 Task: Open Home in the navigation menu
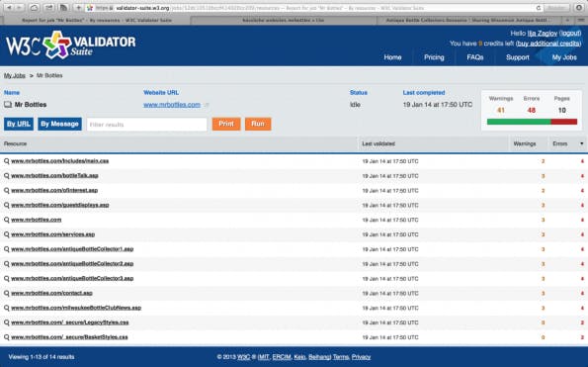[x=392, y=57]
